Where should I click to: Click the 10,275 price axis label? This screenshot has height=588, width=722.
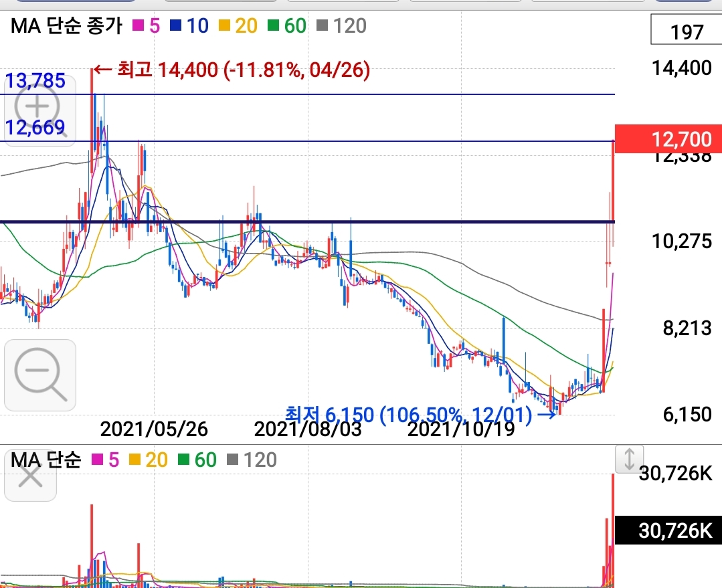point(682,241)
